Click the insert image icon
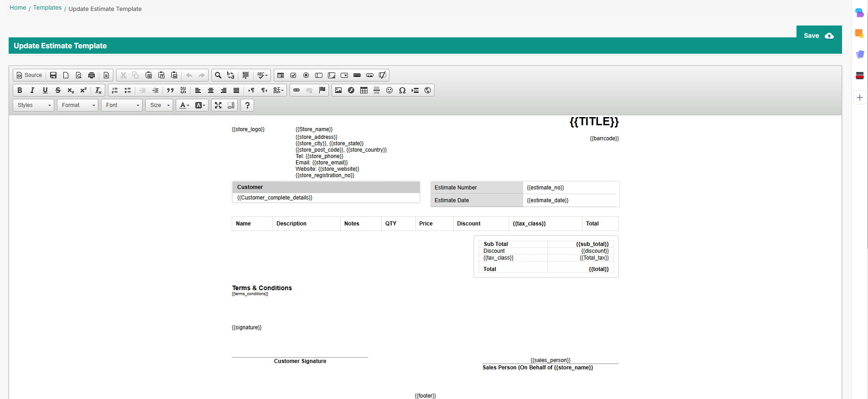868x399 pixels. (x=338, y=90)
